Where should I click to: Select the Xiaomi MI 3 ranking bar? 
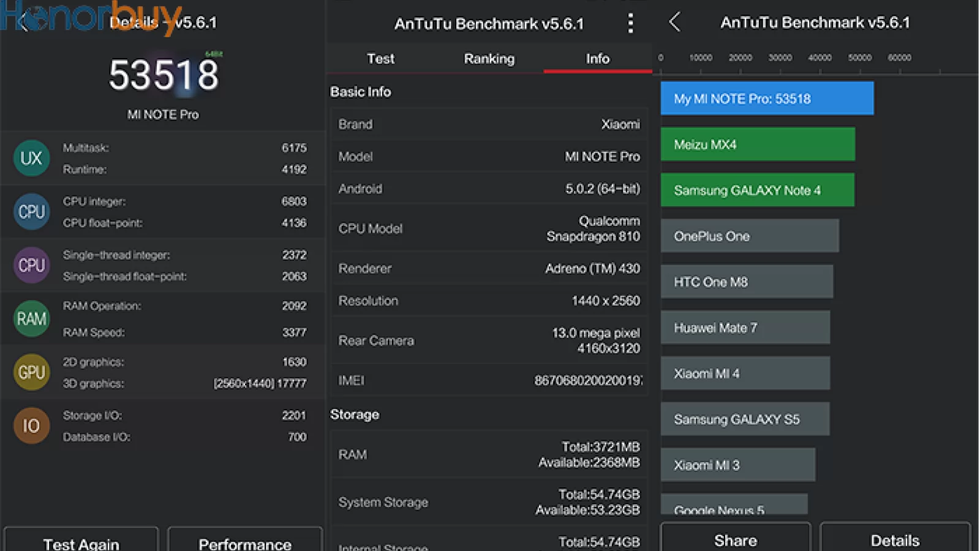tap(738, 465)
